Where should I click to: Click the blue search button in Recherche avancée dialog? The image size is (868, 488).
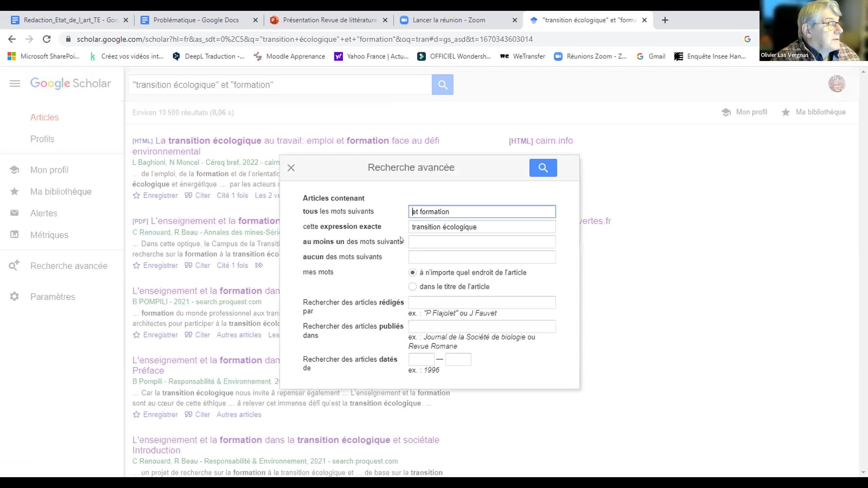543,168
